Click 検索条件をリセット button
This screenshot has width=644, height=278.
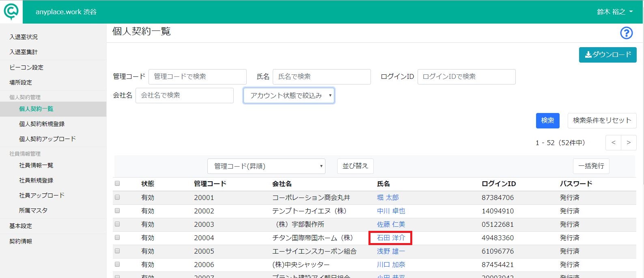(602, 120)
